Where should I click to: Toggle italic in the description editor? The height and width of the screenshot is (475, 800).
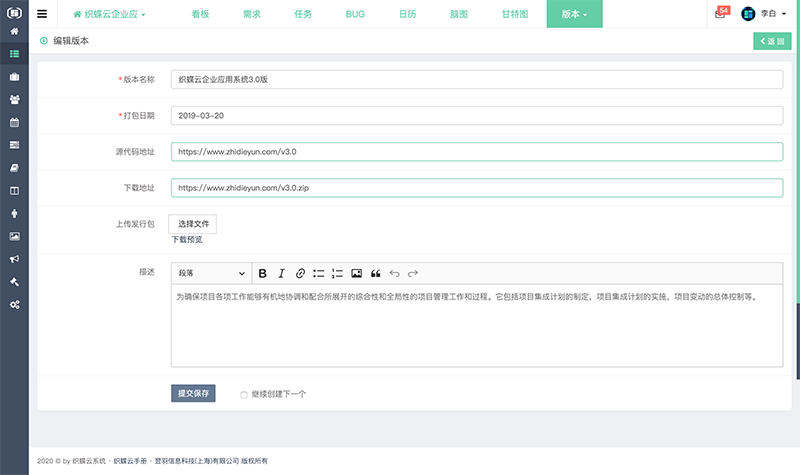(281, 273)
